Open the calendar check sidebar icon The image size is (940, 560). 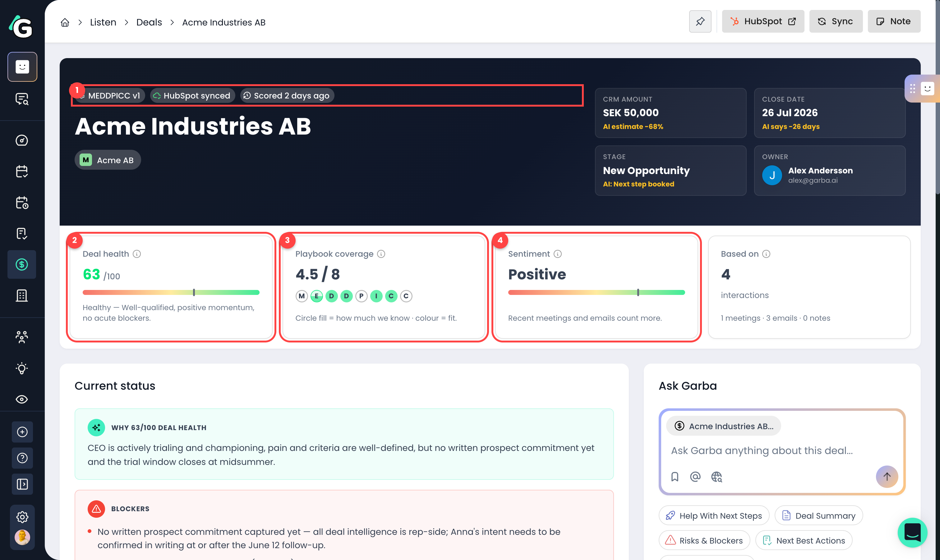[22, 171]
